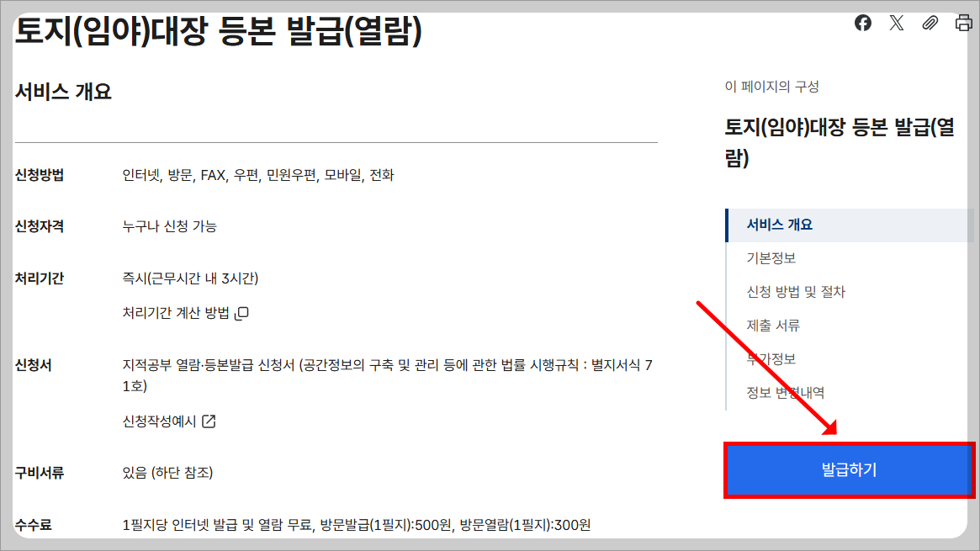Click the 토지(임야)대장 등본 발급(열람) page title
Viewport: 980px width, 551px height.
tap(218, 30)
